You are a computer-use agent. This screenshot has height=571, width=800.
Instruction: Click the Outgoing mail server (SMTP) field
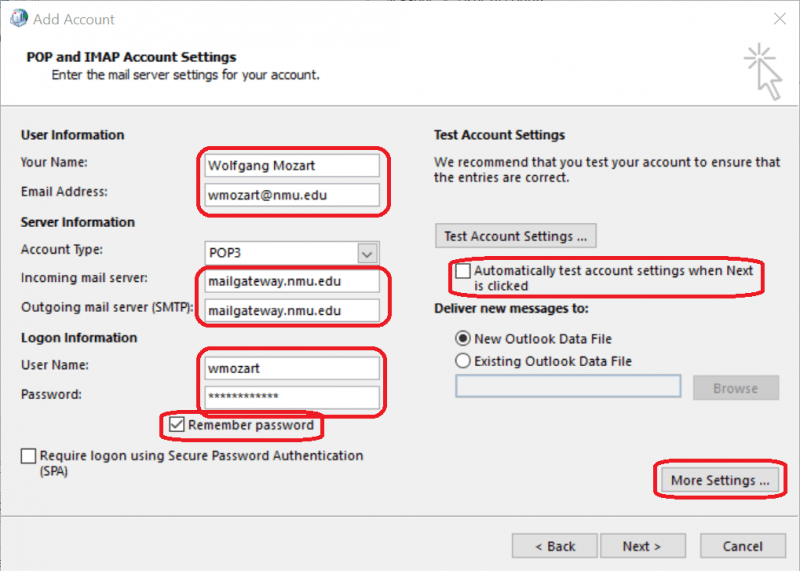[292, 310]
